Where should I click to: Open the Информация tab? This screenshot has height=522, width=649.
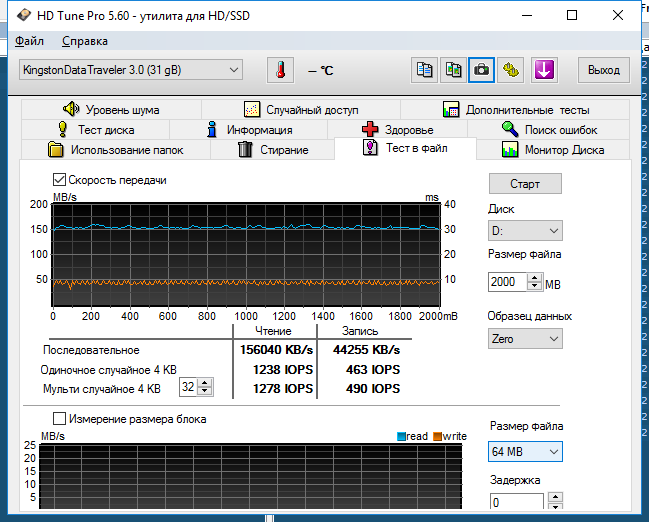tap(248, 130)
